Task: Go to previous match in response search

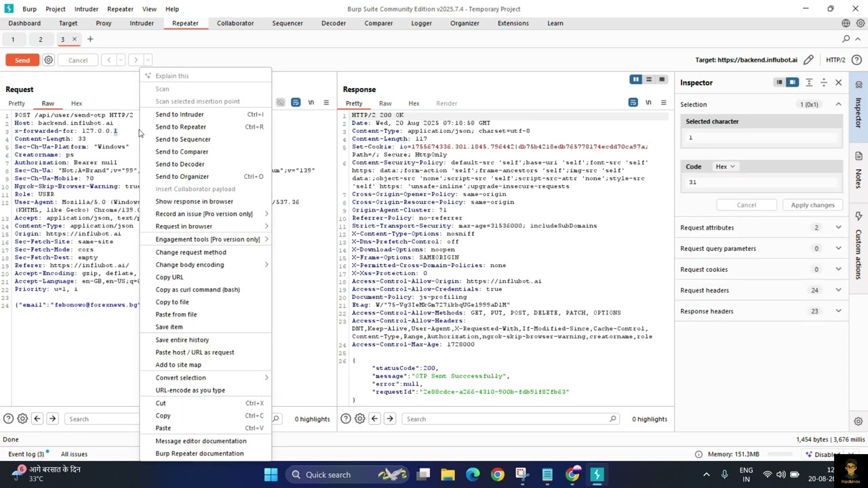Action: [x=374, y=419]
